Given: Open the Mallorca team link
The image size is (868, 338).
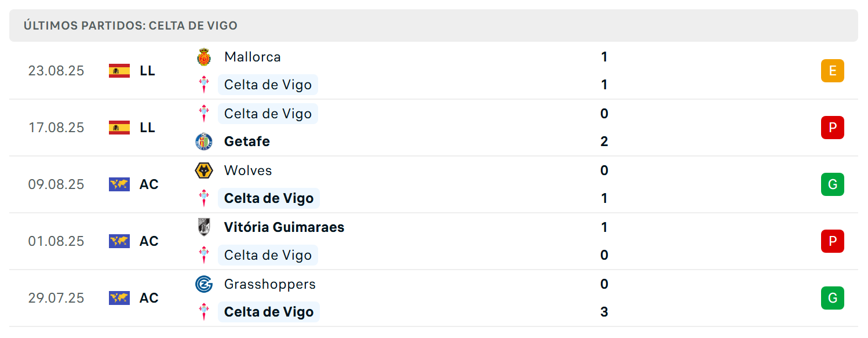Looking at the screenshot, I should [253, 57].
